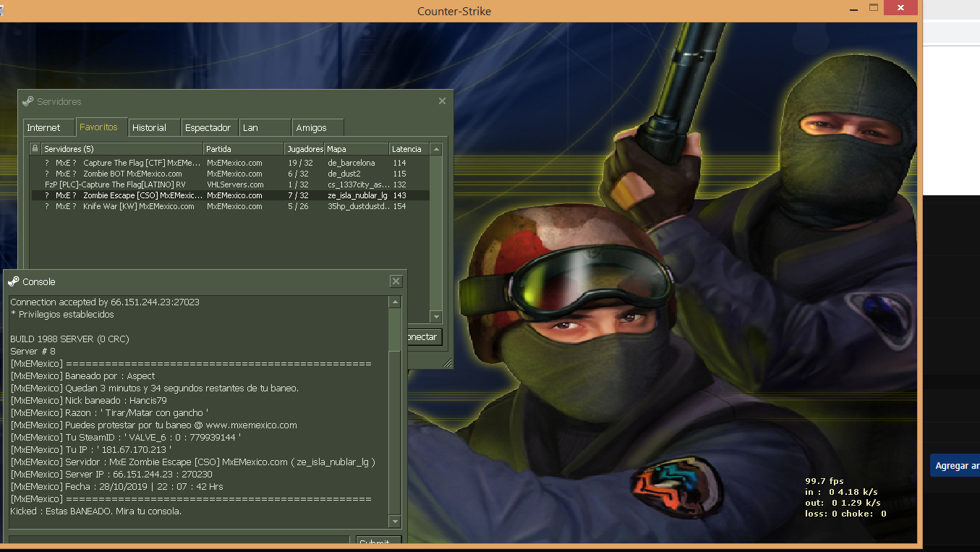The width and height of the screenshot is (980, 552).
Task: Sort server list by Partida column
Action: pos(244,148)
